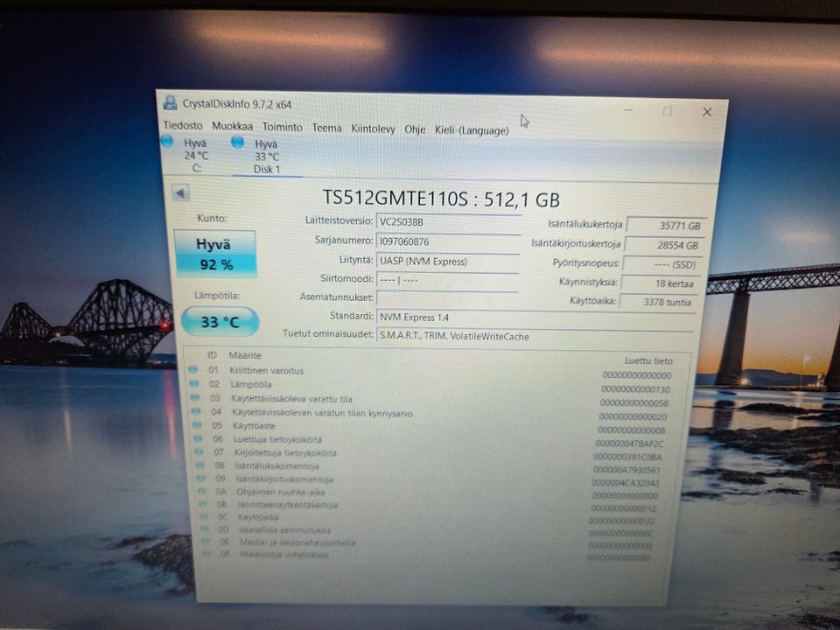Click the Standardi field NVM Express 1.4
The height and width of the screenshot is (630, 840).
537,318
